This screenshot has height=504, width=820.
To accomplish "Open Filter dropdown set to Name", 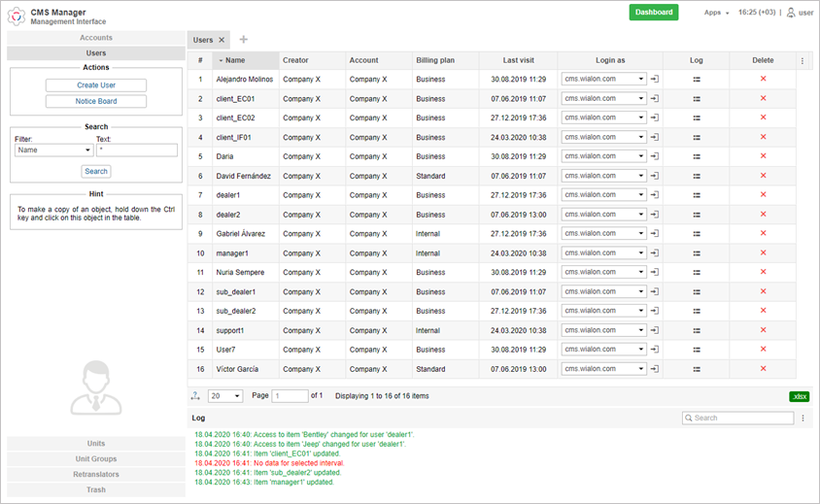I will tap(53, 151).
